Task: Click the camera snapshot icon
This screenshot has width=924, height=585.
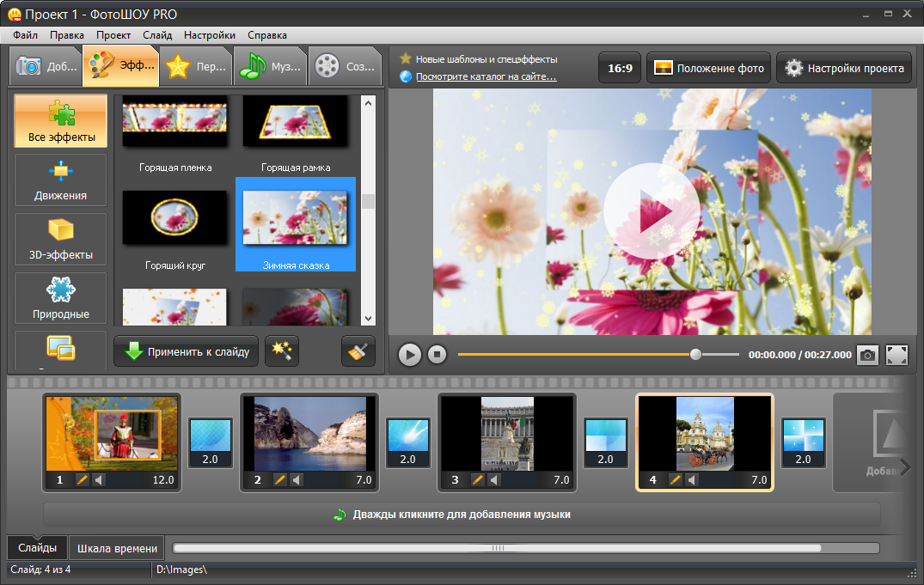Action: pos(867,355)
